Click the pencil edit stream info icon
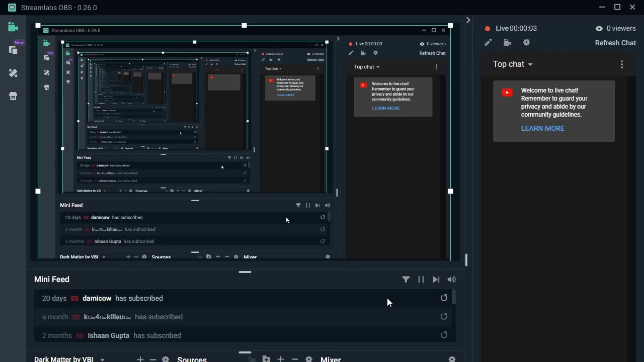This screenshot has width=644, height=362. 488,43
